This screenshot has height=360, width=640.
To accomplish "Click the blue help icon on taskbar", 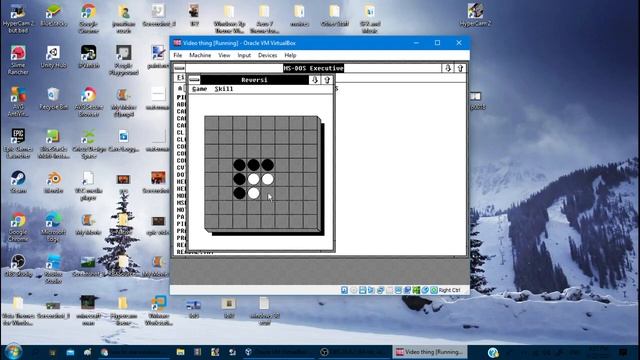I will pos(493,352).
